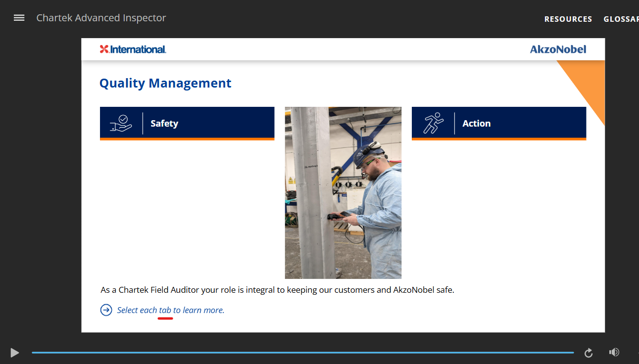Click 'Select each tab to learn more.' text
The image size is (639, 364).
click(x=171, y=310)
